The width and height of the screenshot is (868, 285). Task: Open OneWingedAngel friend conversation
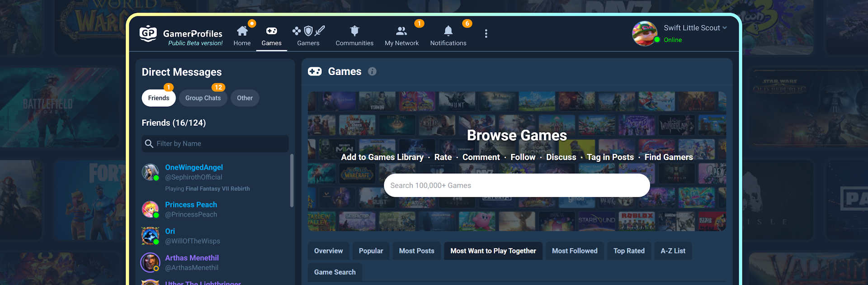[x=193, y=167]
